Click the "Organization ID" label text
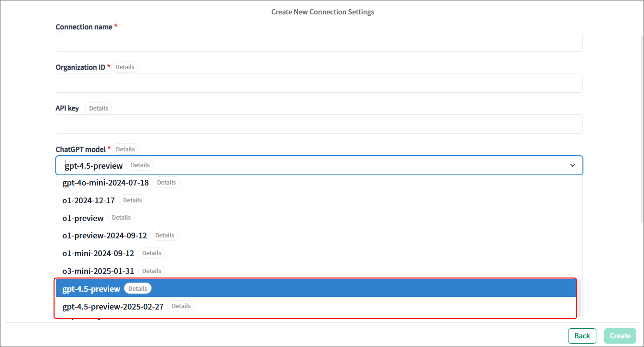 80,67
